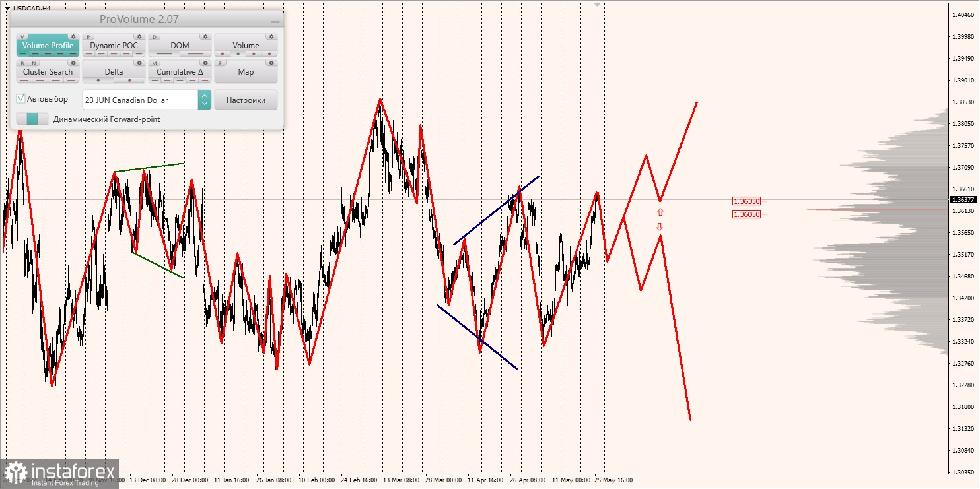The image size is (980, 489).
Task: Open Delta gear settings
Action: [139, 63]
